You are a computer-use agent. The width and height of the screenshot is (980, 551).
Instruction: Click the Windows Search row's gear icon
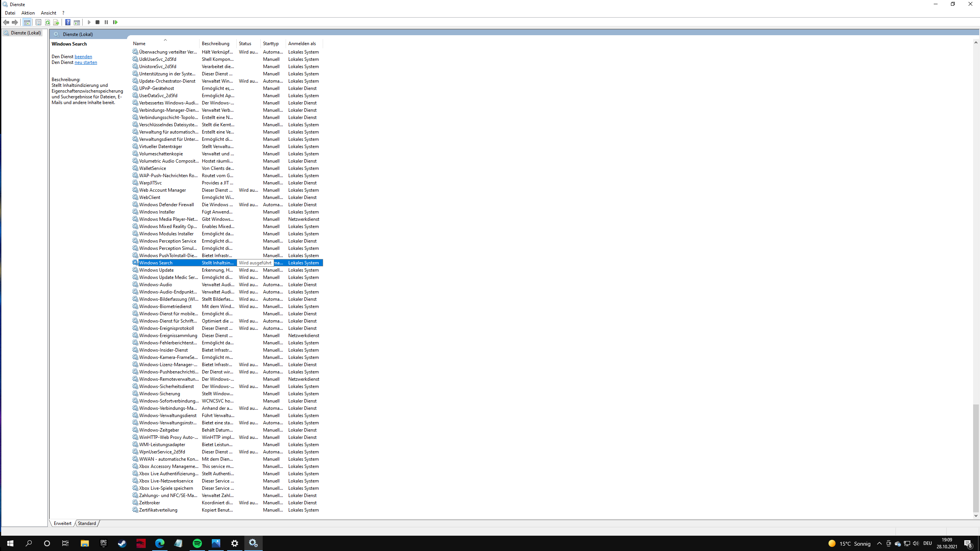[x=135, y=263]
